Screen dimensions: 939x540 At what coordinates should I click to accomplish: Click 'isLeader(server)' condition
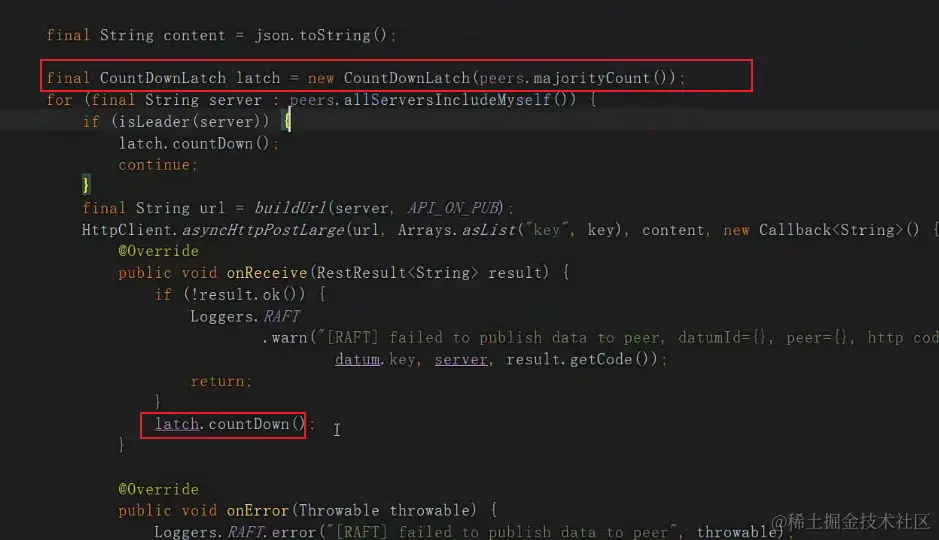pos(189,122)
